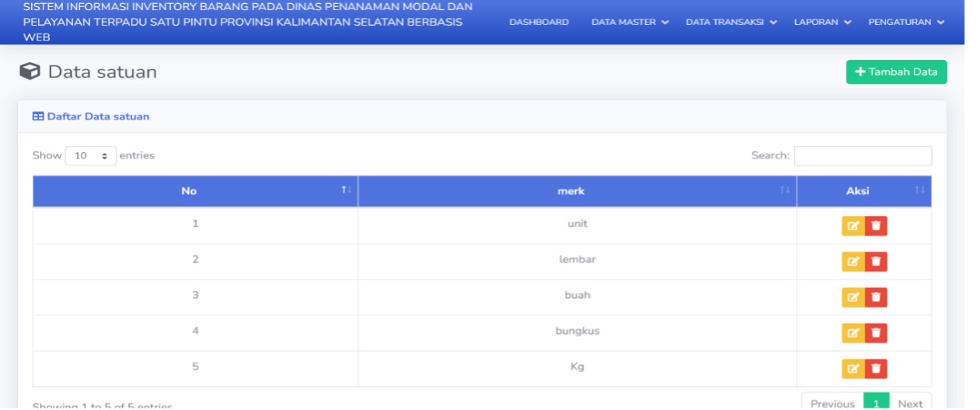
Task: Open the Laporan dropdown menu
Action: coord(822,22)
